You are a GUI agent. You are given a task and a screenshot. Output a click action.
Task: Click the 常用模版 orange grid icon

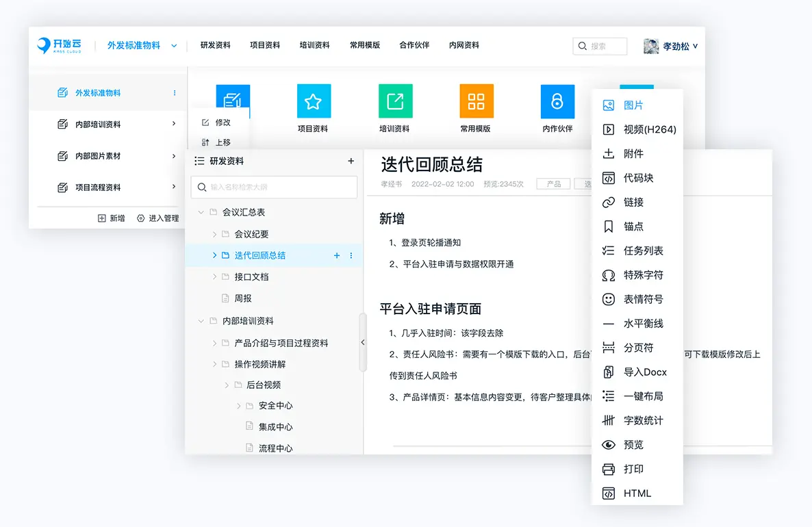pyautogui.click(x=476, y=101)
